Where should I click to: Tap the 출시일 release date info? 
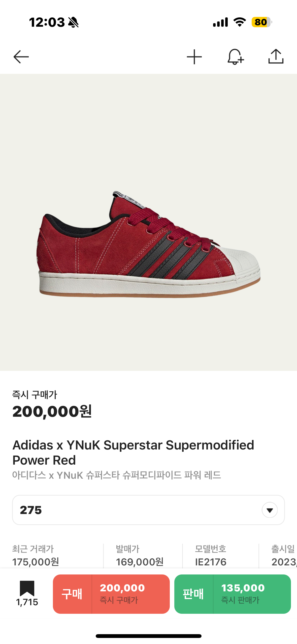pos(284,556)
